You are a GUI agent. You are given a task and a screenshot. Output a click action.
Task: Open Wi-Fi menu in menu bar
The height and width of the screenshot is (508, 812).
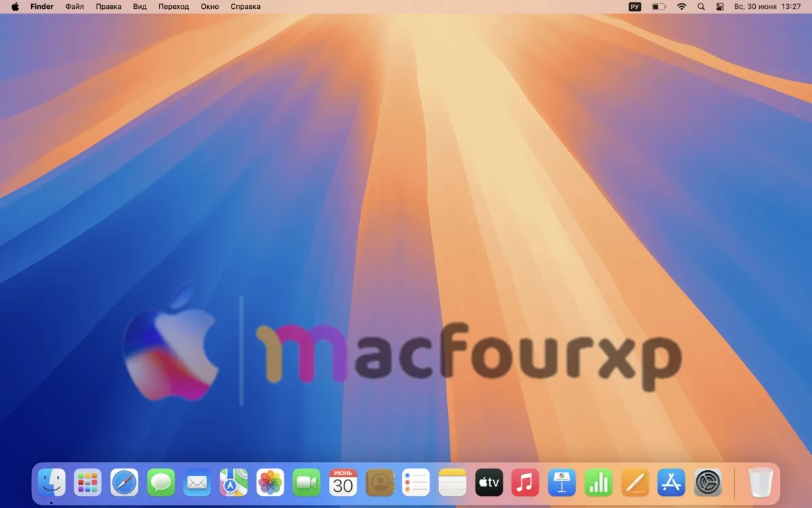pyautogui.click(x=681, y=7)
